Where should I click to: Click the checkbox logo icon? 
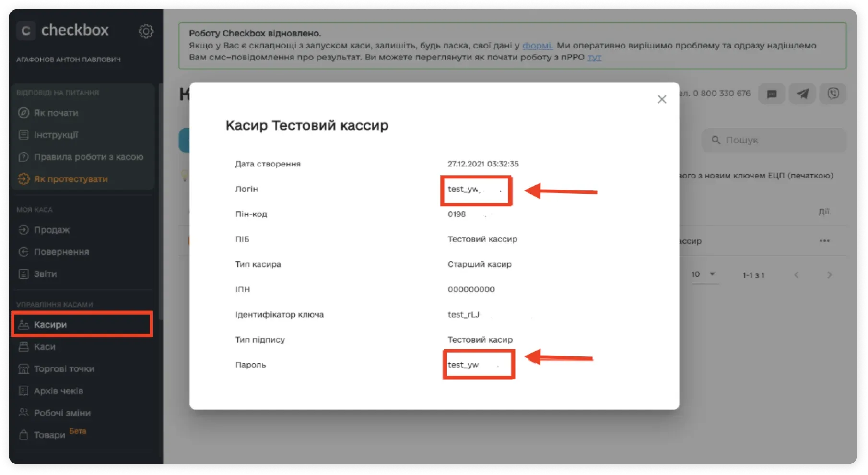click(x=26, y=31)
